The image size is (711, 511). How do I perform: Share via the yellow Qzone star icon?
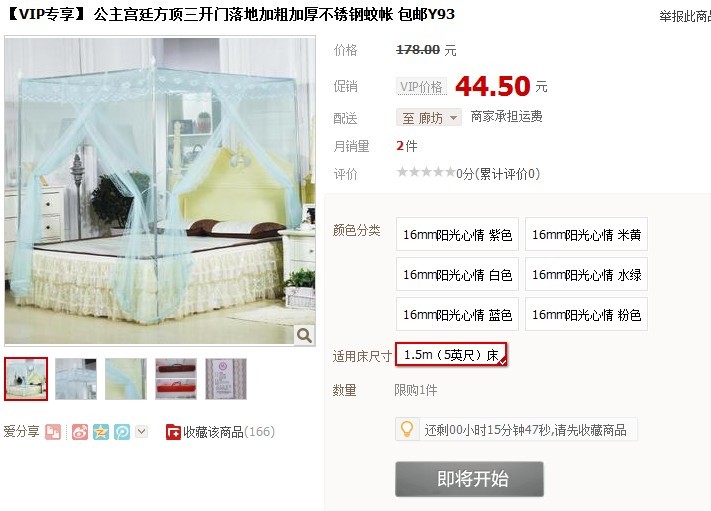point(101,432)
